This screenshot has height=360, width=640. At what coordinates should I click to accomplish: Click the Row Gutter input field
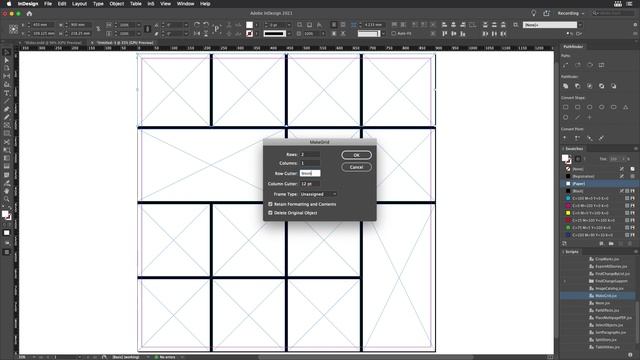310,173
